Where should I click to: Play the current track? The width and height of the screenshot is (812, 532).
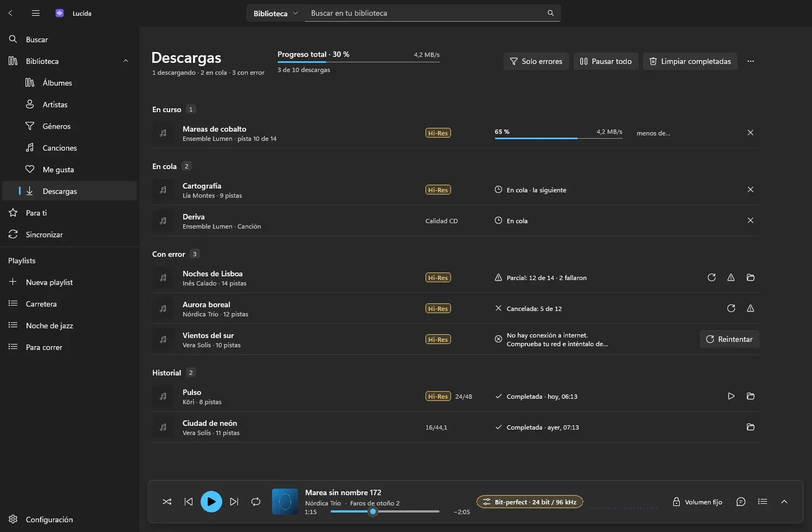[x=211, y=502]
